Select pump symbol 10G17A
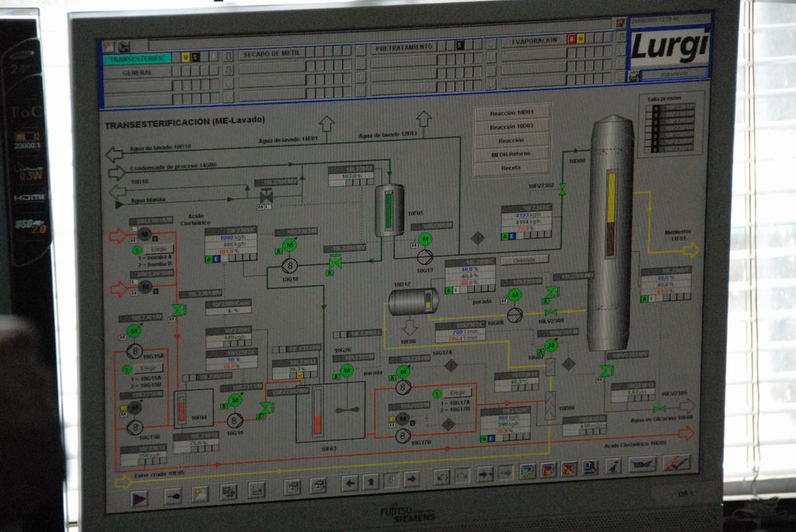 tap(403, 388)
